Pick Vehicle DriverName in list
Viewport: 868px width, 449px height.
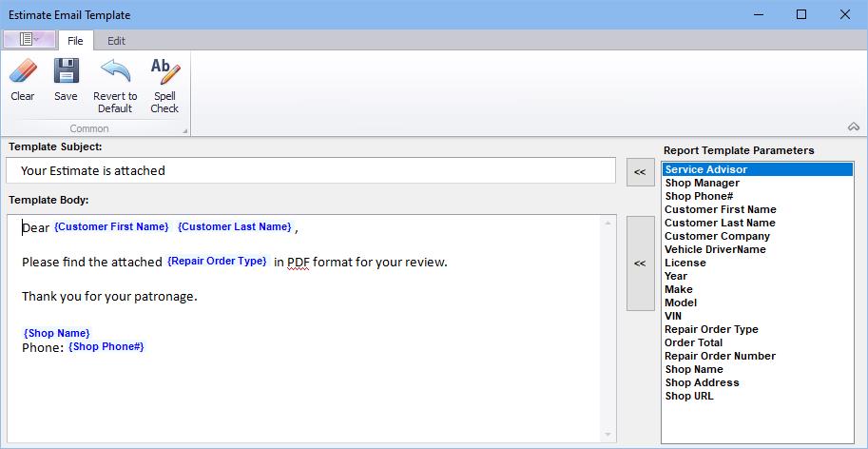click(x=715, y=249)
